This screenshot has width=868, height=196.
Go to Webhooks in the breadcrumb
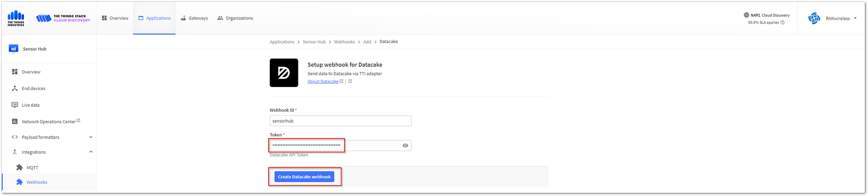(344, 42)
